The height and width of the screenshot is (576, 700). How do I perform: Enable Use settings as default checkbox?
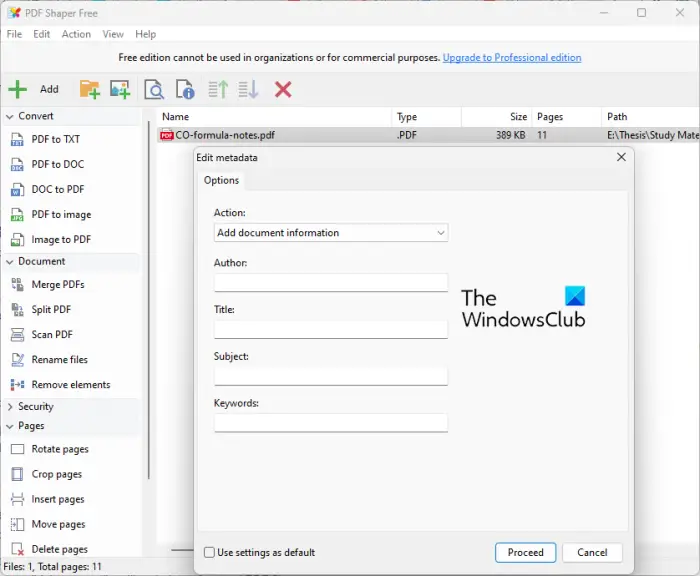[209, 552]
